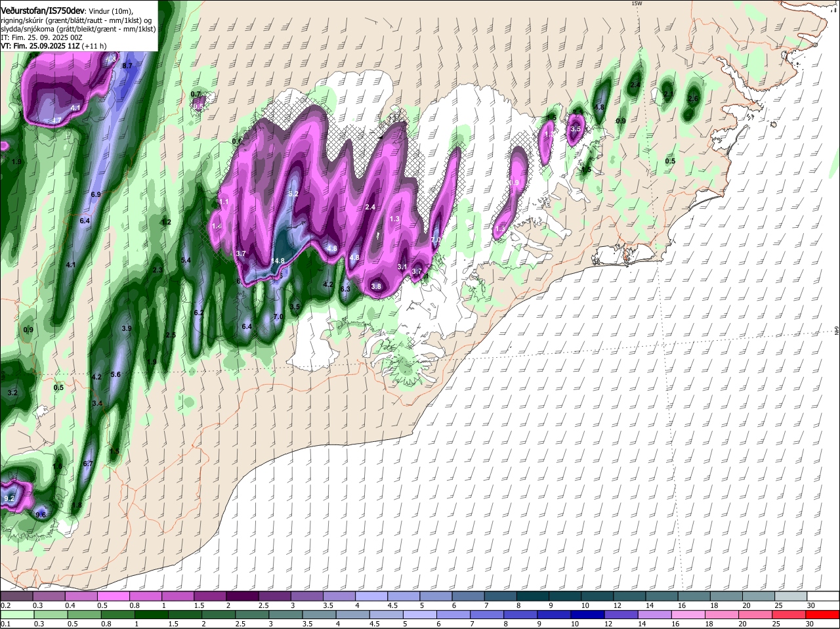Click the 0.7 value near the small pink cell
The image size is (840, 629).
(196, 94)
